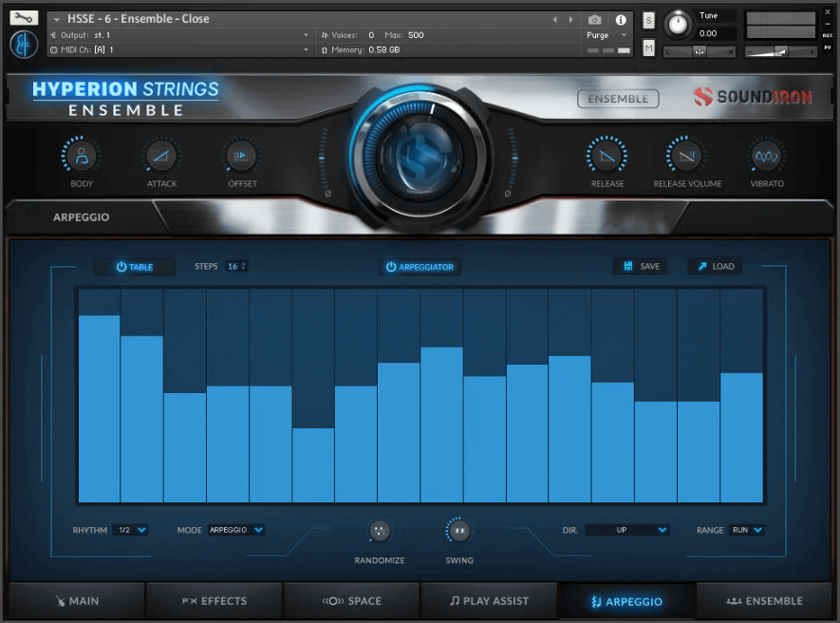Viewport: 840px width, 623px height.
Task: Click the Vibrato knob
Action: tap(767, 156)
